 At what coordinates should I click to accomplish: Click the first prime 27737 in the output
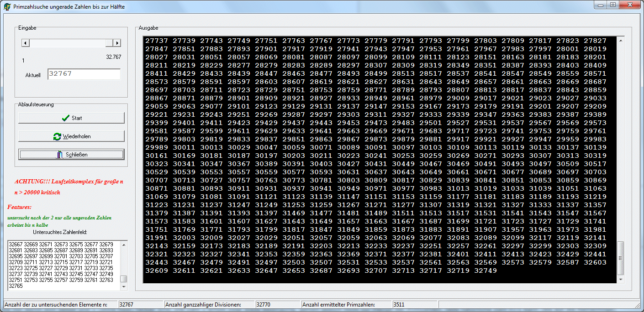tap(156, 41)
